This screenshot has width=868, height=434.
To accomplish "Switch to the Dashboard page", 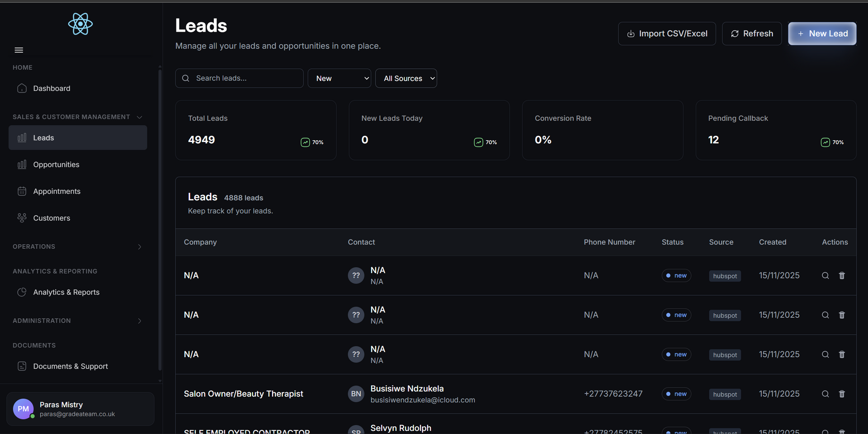I will pos(51,88).
